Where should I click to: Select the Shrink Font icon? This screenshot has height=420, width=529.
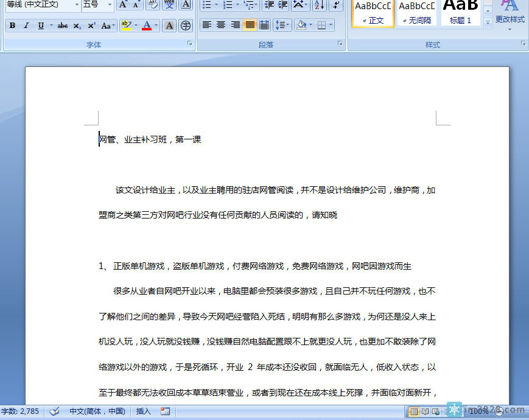[x=135, y=5]
